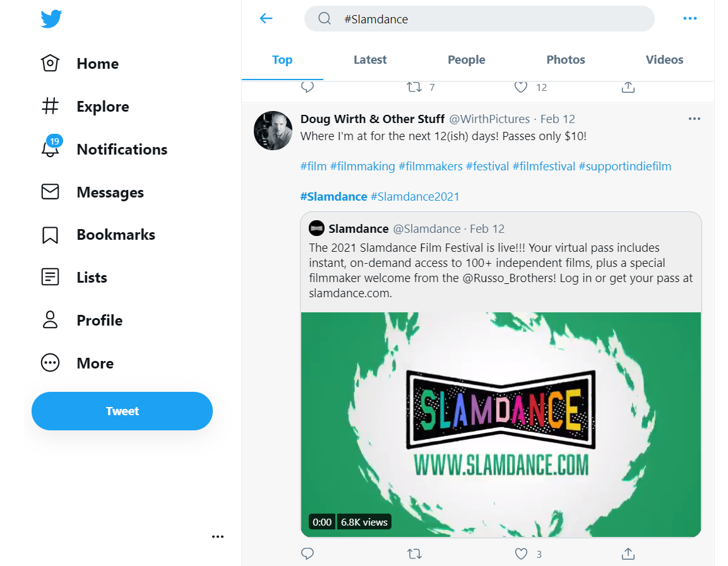Go back using the left arrow
Viewport: 728px width, 566px height.
(266, 18)
